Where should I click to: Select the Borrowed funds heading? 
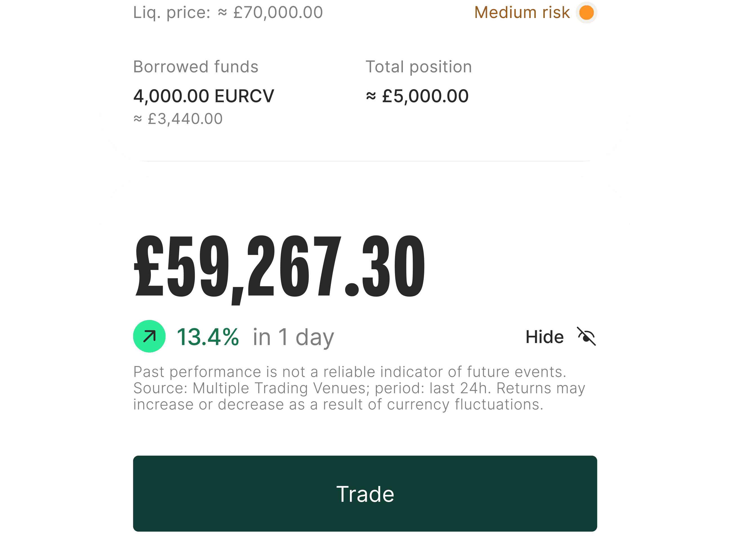pyautogui.click(x=196, y=67)
